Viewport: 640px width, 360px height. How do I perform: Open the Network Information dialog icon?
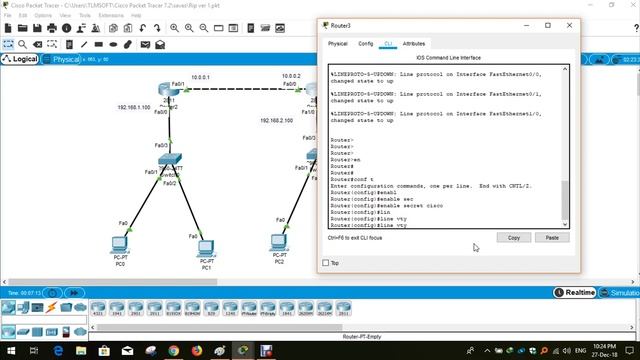click(x=67, y=28)
